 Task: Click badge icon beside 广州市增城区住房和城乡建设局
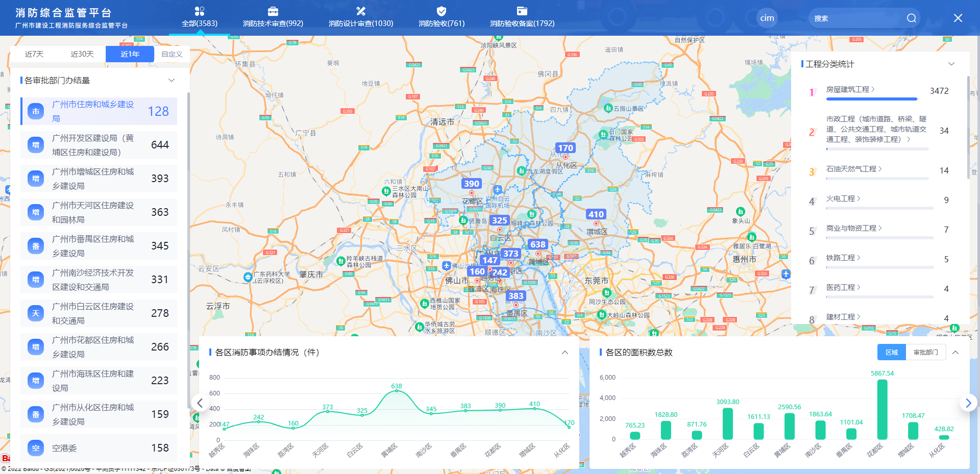coord(36,179)
